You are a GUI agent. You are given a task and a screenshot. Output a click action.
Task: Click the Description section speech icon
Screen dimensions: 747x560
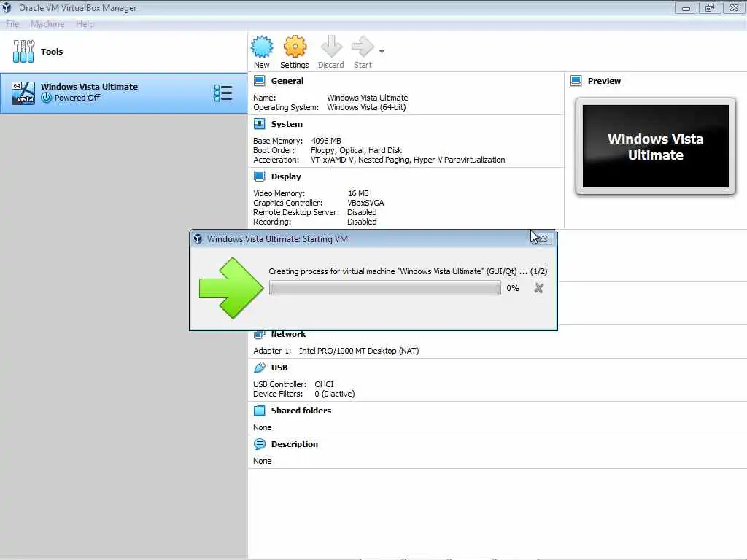(x=259, y=444)
